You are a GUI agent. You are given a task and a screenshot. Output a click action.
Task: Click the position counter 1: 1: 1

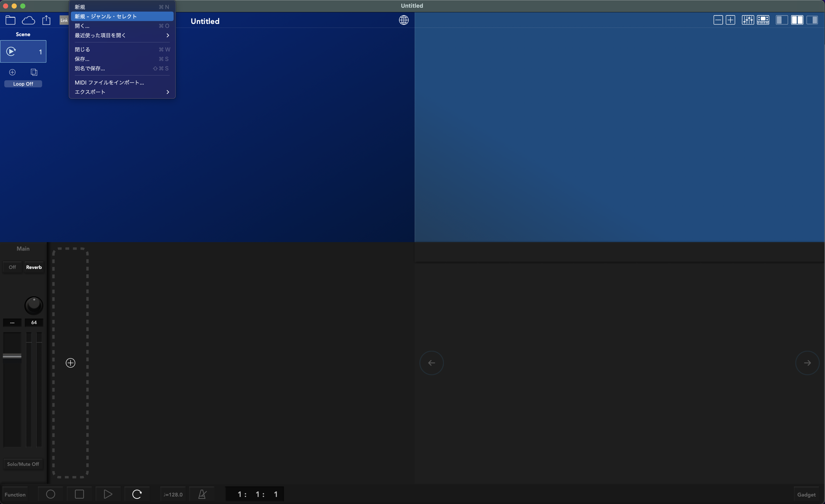pos(255,494)
